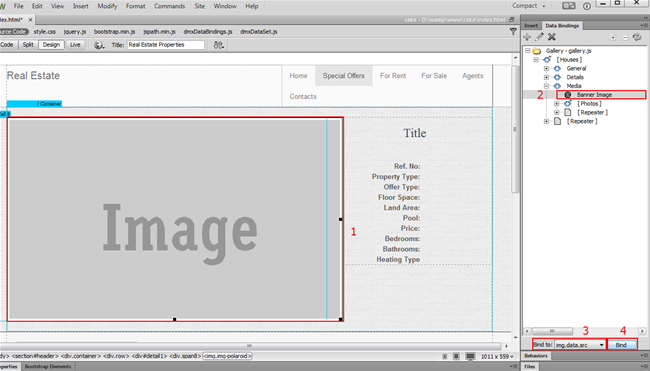This screenshot has height=371, width=650.
Task: Edit the data binding with pencil icon
Action: [539, 37]
